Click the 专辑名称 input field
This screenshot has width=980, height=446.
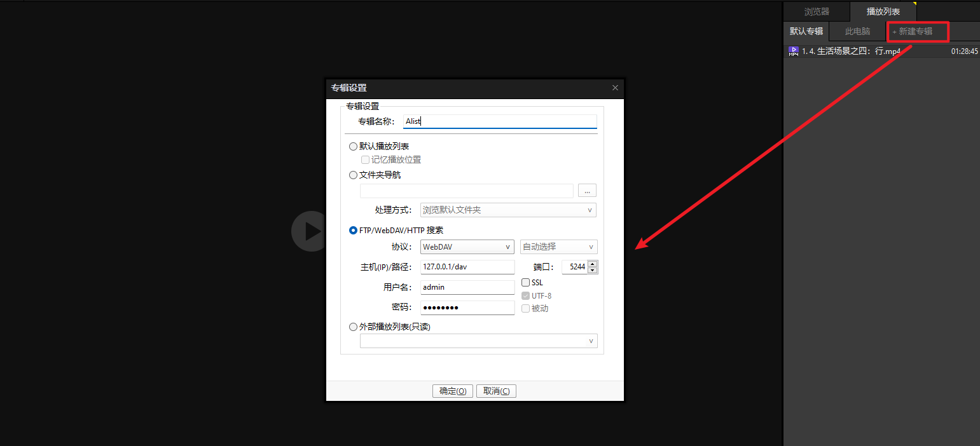tap(500, 121)
